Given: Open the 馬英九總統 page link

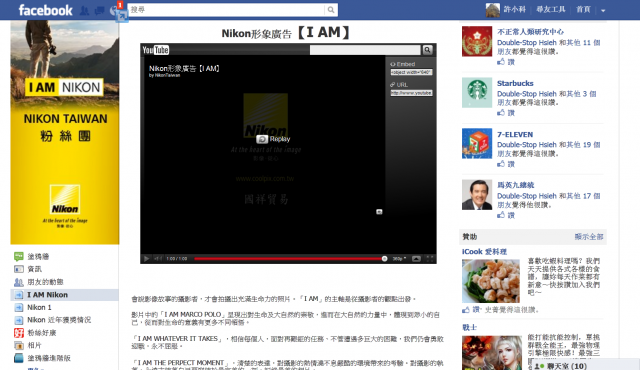Looking at the screenshot, I should click(x=516, y=185).
